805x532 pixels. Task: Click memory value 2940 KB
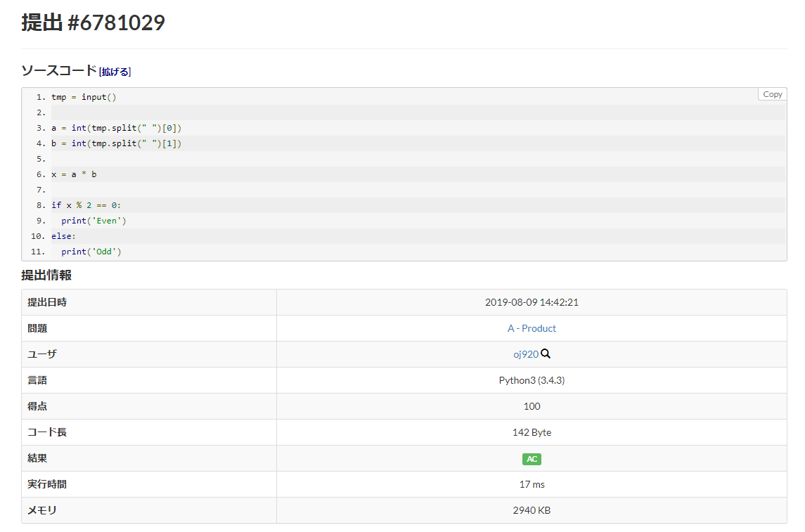point(532,510)
